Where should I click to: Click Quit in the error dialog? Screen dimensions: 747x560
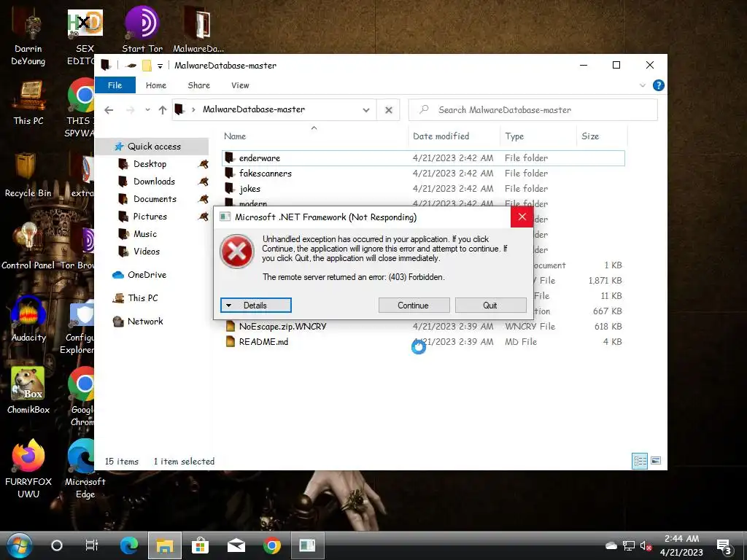pos(490,306)
